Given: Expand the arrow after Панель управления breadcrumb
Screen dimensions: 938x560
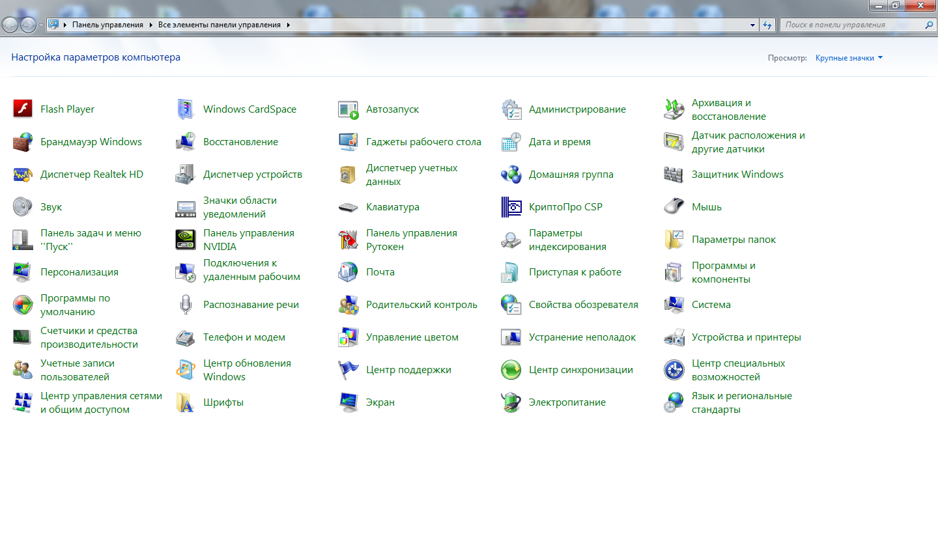Looking at the screenshot, I should [x=150, y=25].
